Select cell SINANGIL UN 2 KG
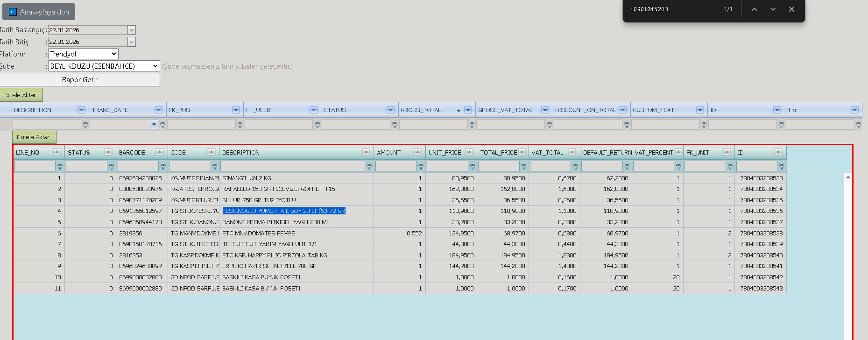The image size is (868, 340). pos(296,178)
